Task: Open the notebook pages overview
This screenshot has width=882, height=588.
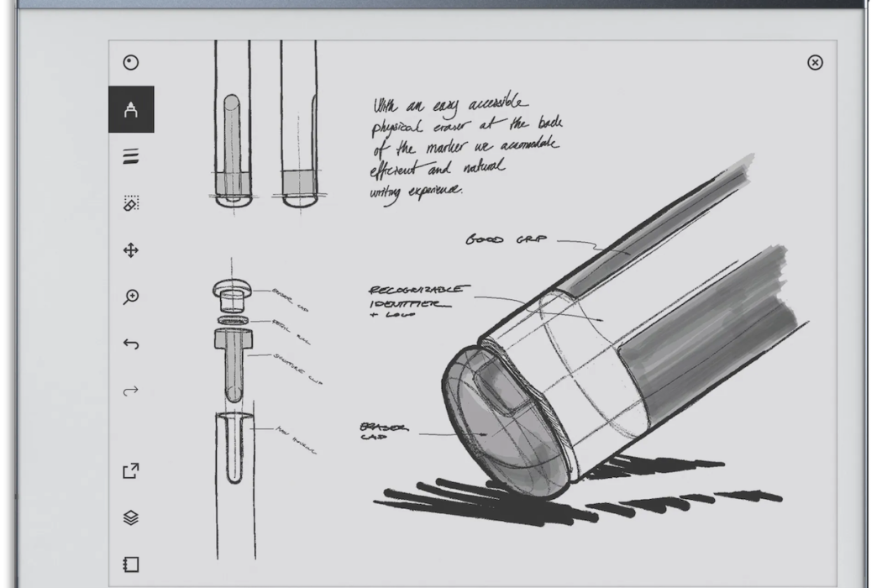Action: tap(130, 564)
